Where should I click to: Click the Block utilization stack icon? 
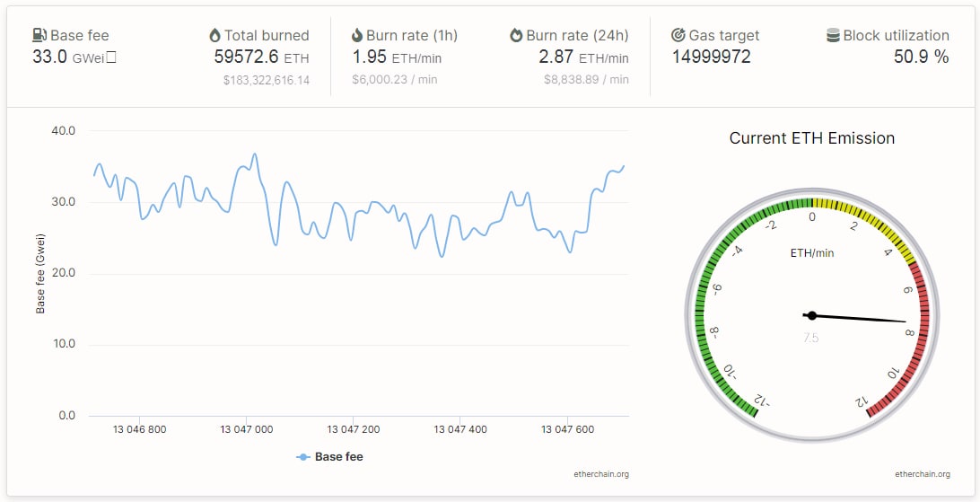834,36
